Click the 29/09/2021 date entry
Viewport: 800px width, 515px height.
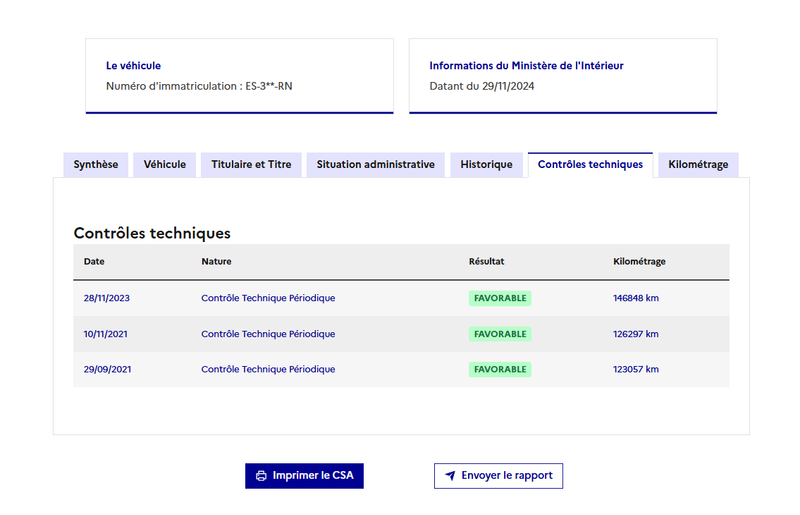point(107,369)
